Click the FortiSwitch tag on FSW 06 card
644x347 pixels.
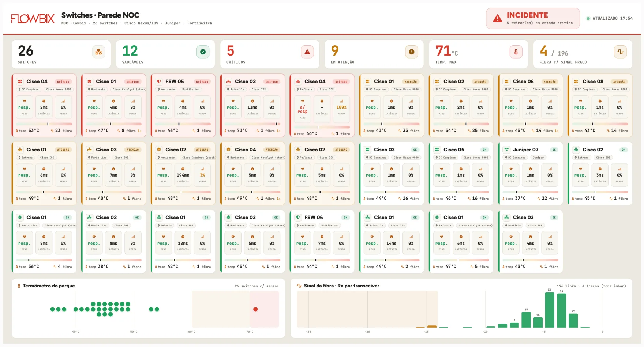(x=330, y=226)
